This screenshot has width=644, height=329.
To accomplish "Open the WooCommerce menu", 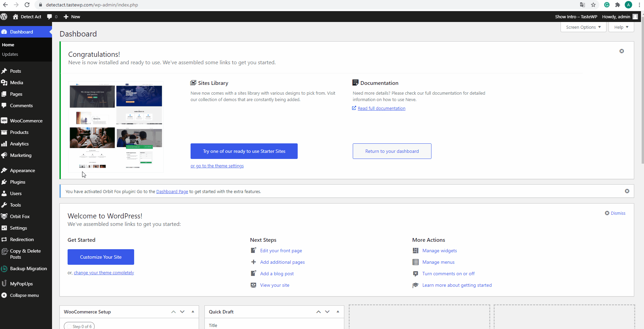I will pyautogui.click(x=26, y=121).
